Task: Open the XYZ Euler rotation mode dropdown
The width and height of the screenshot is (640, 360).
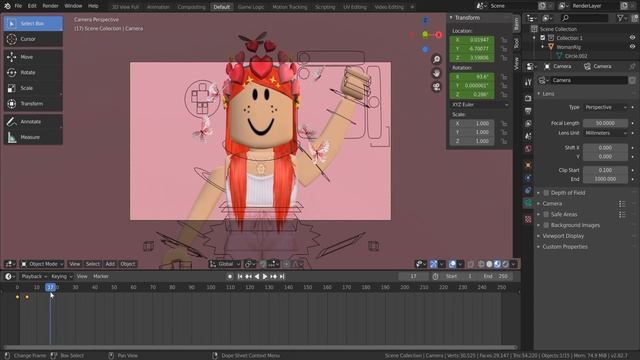Action: pos(479,105)
